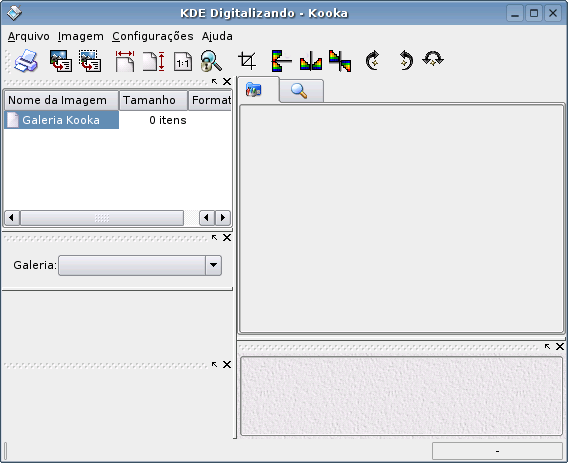This screenshot has height=463, width=568.
Task: Switch to the magnifier preview tab
Action: tap(301, 91)
